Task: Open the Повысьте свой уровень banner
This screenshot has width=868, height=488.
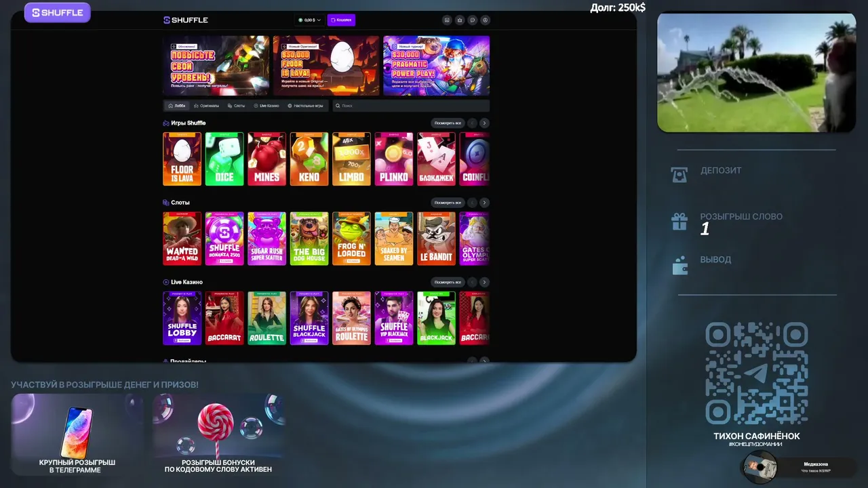Action: pyautogui.click(x=216, y=66)
